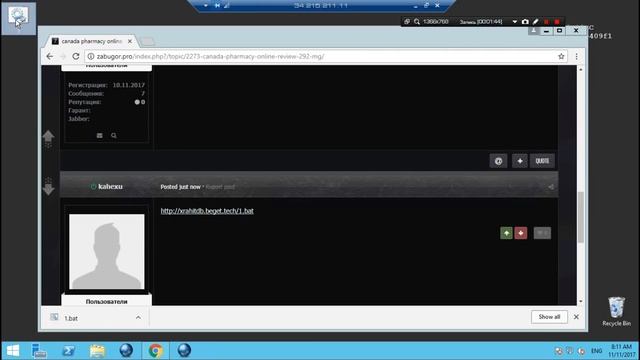Viewport: 640px width, 360px height.
Task: Share kabexu's post via share icon
Action: click(x=551, y=187)
